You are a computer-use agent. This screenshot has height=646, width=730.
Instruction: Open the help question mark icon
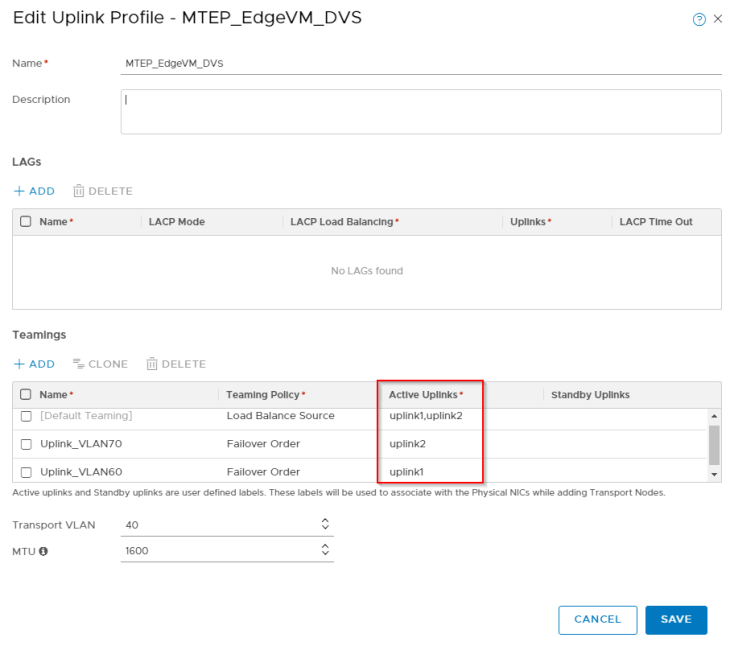[699, 20]
